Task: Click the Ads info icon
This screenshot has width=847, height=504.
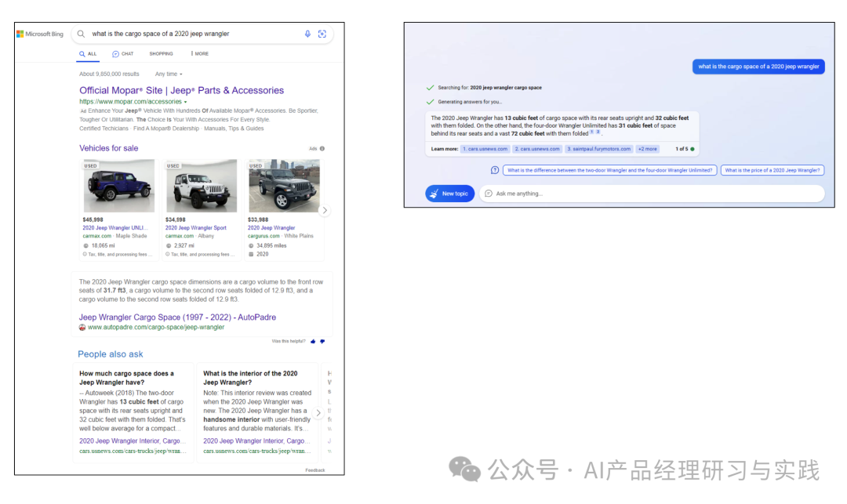Action: pos(322,148)
